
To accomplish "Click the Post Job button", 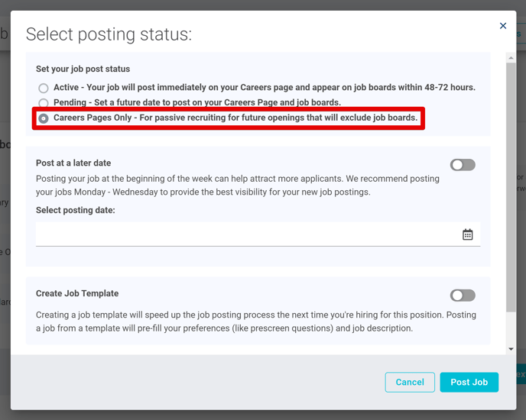I will (x=469, y=382).
